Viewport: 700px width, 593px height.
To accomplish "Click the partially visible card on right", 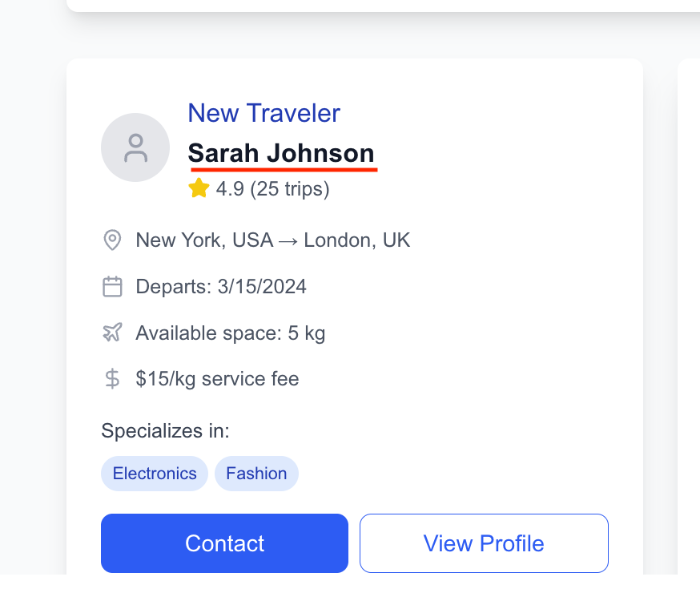I will tap(689, 321).
